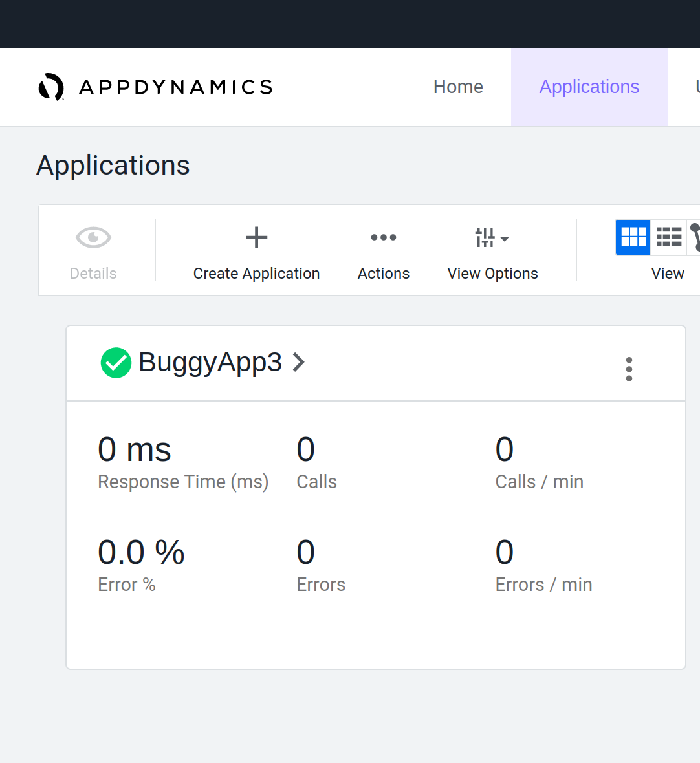Click Create Application plus button
Viewport: 700px width, 763px height.
pyautogui.click(x=257, y=237)
